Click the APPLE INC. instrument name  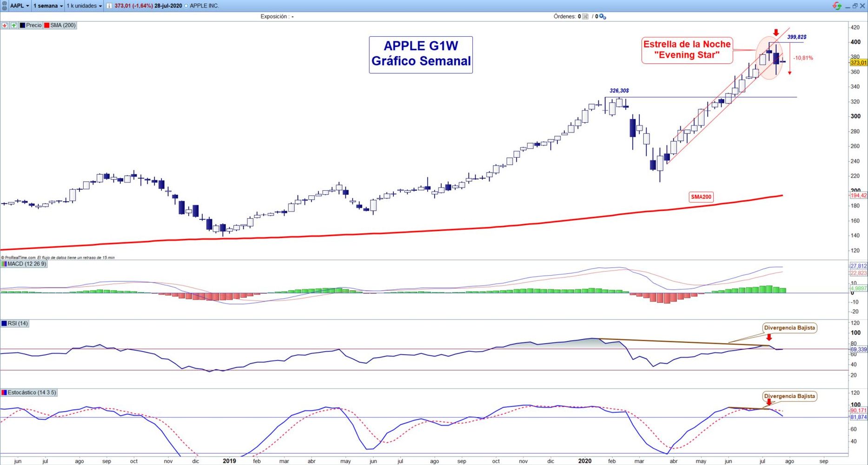204,6
